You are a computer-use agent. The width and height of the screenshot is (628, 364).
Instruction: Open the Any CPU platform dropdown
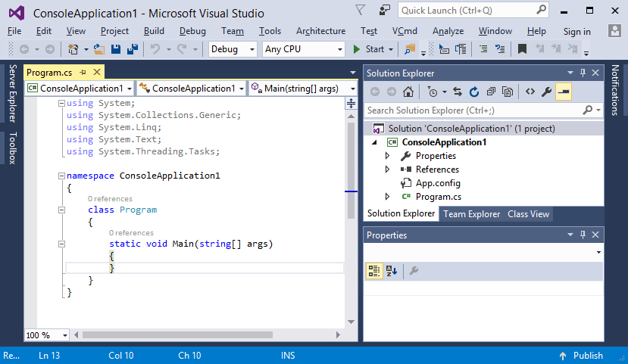pos(303,49)
